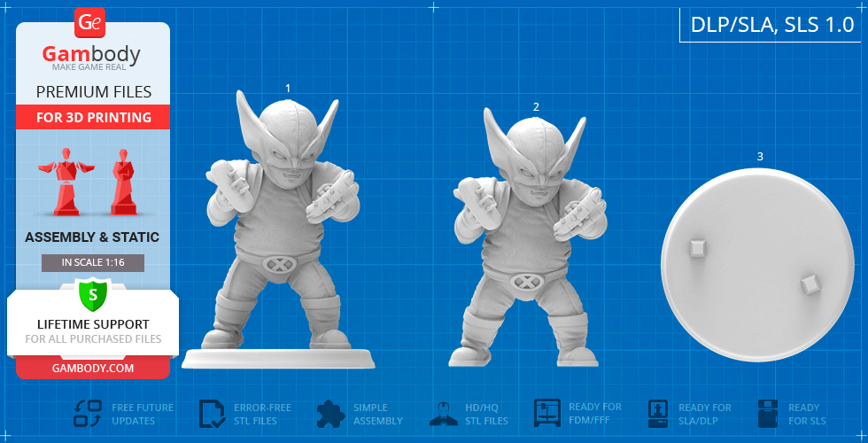The width and height of the screenshot is (868, 443).
Task: Click the 'LIFETIME SUPPORT' heading
Action: [93, 324]
